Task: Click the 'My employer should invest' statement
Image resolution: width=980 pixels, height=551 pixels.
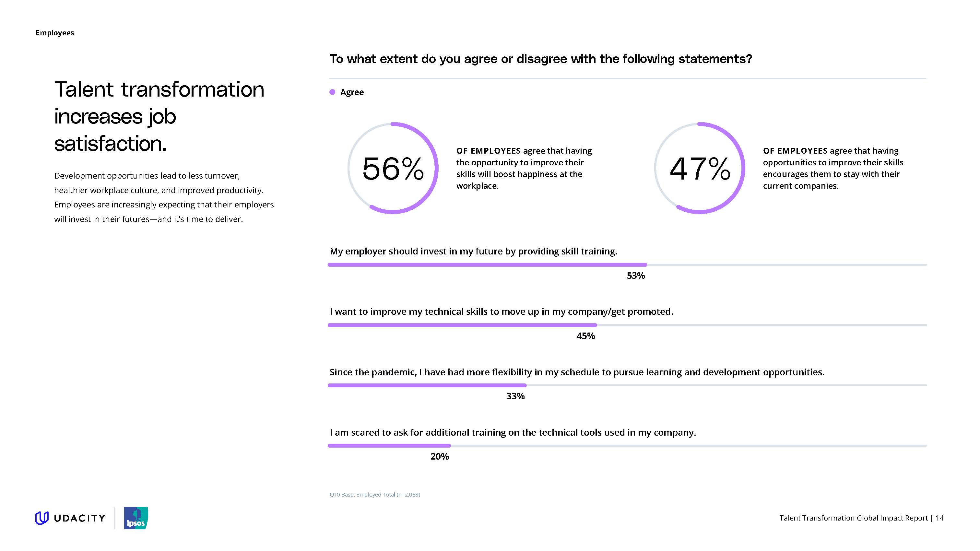Action: (473, 252)
